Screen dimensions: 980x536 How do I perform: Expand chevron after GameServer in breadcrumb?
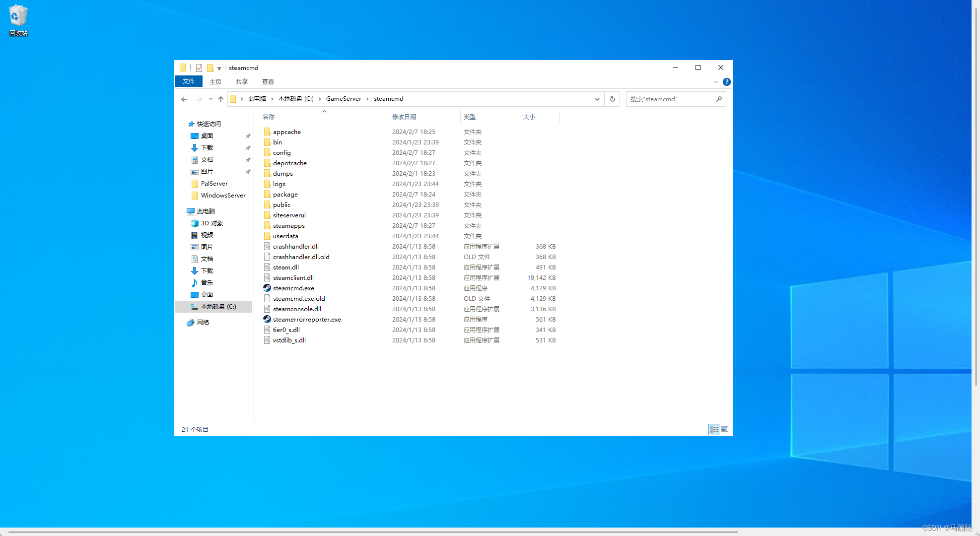[x=367, y=99]
